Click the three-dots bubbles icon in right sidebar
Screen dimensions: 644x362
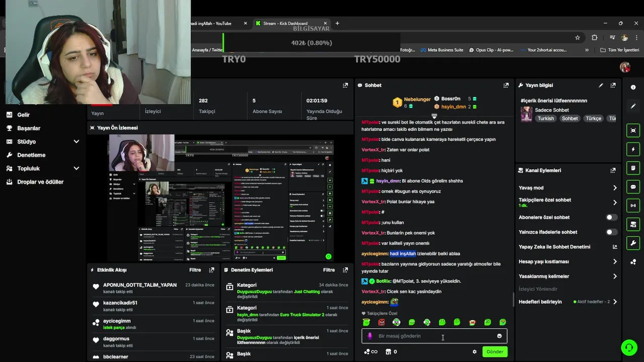click(x=633, y=261)
